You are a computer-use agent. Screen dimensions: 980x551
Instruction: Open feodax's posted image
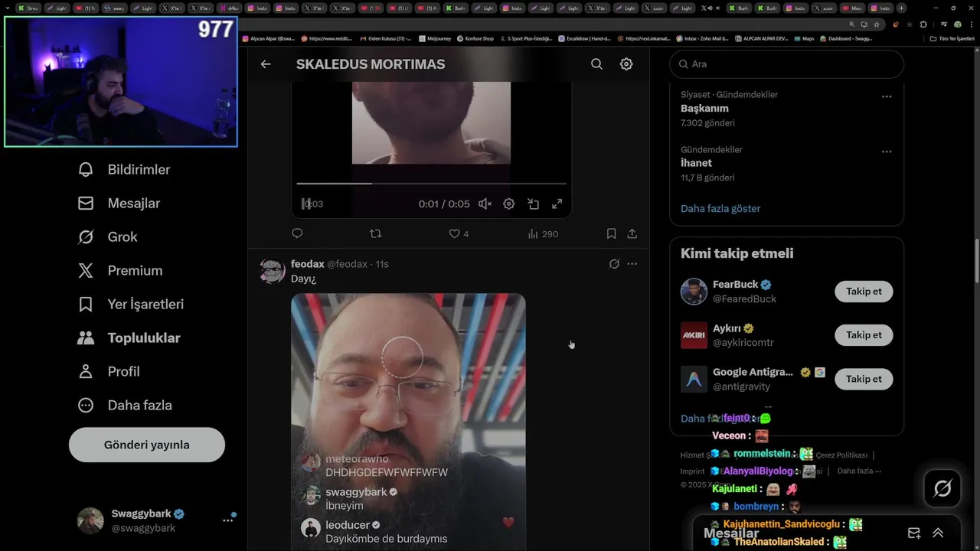tap(408, 422)
